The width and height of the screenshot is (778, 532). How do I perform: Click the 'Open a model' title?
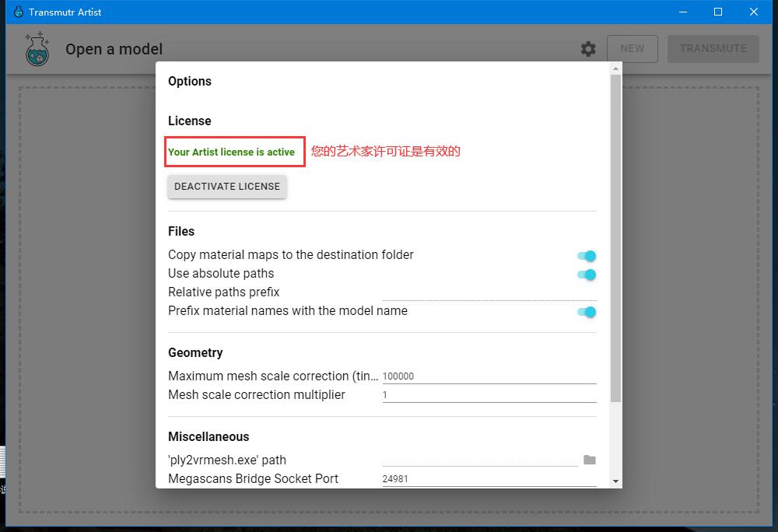114,49
